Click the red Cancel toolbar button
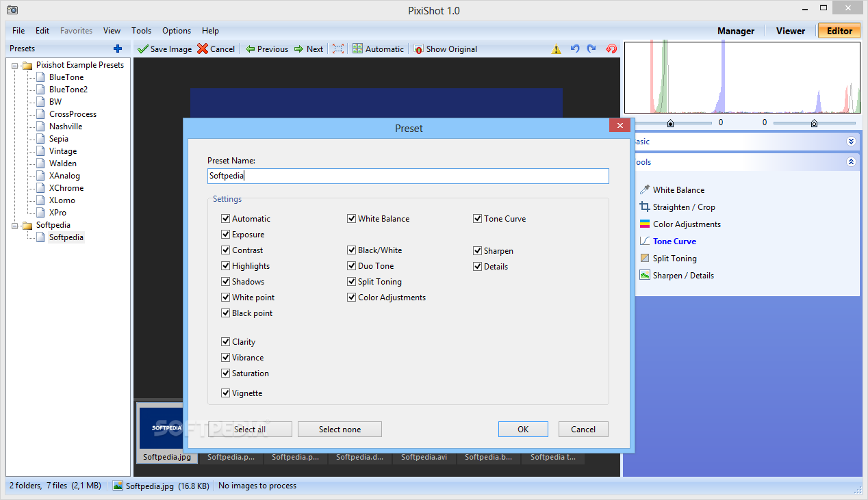868x500 pixels. tap(216, 49)
